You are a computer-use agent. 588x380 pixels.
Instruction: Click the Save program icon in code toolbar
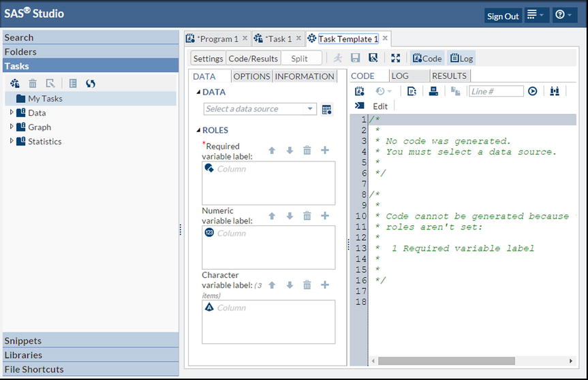tap(360, 91)
